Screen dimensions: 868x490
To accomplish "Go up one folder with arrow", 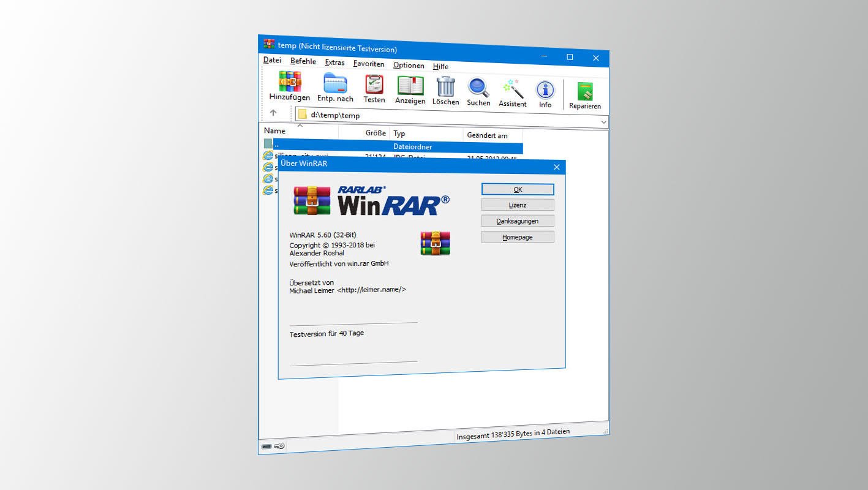I will click(273, 113).
